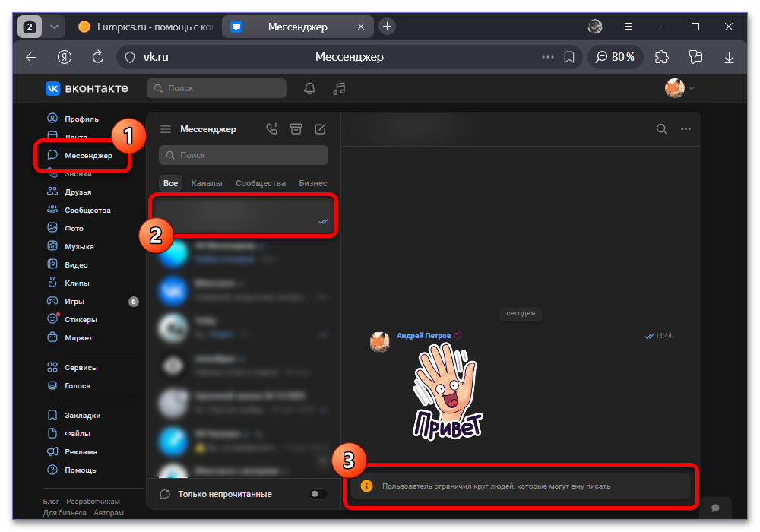Switch to Lumpics.ru tab

[147, 27]
